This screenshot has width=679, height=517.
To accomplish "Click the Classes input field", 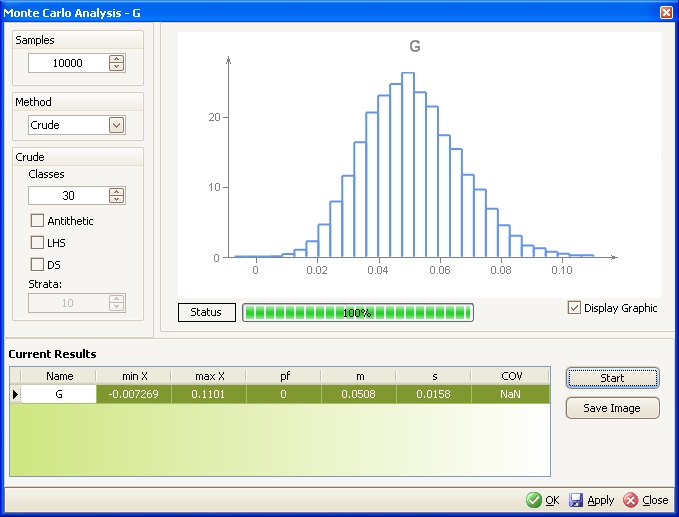I will click(67, 196).
